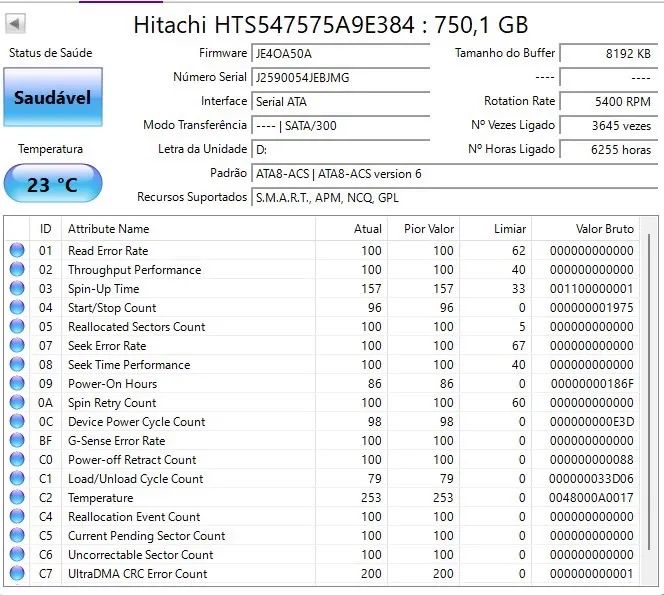The width and height of the screenshot is (664, 595).
Task: Select the Temperature attribute name in the list
Action: [100, 498]
